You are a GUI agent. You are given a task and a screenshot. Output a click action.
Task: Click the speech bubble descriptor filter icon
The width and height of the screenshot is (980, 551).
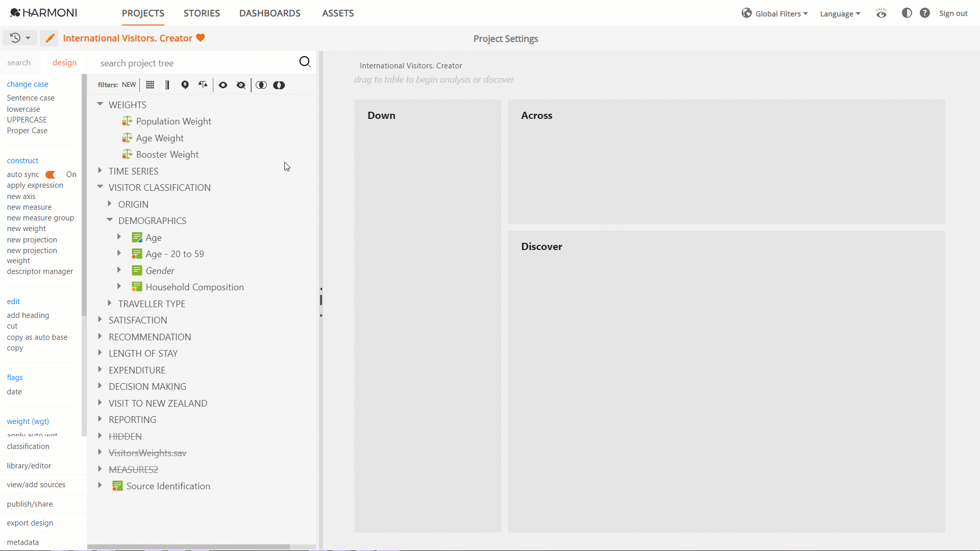coord(185,85)
